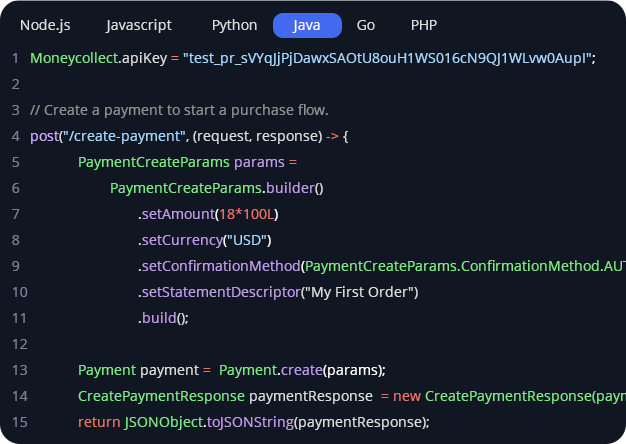Image resolution: width=626 pixels, height=444 pixels.
Task: Click the active Java tab
Action: click(307, 25)
